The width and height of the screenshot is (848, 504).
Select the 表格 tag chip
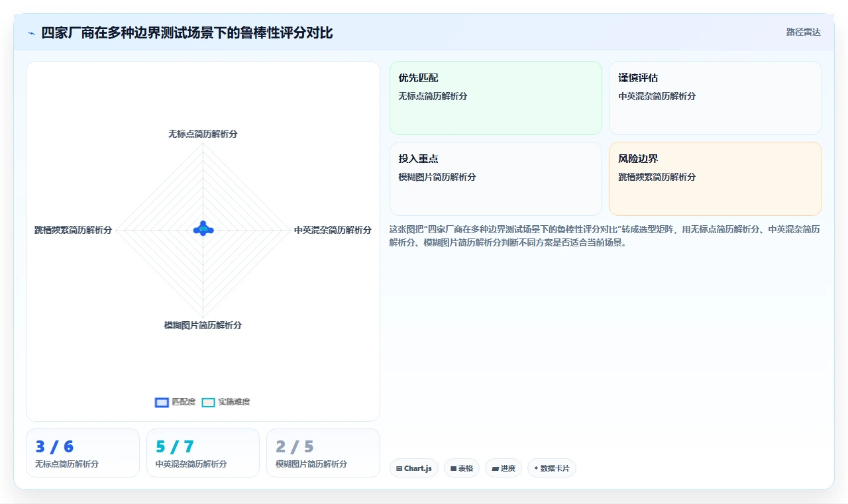coord(462,468)
